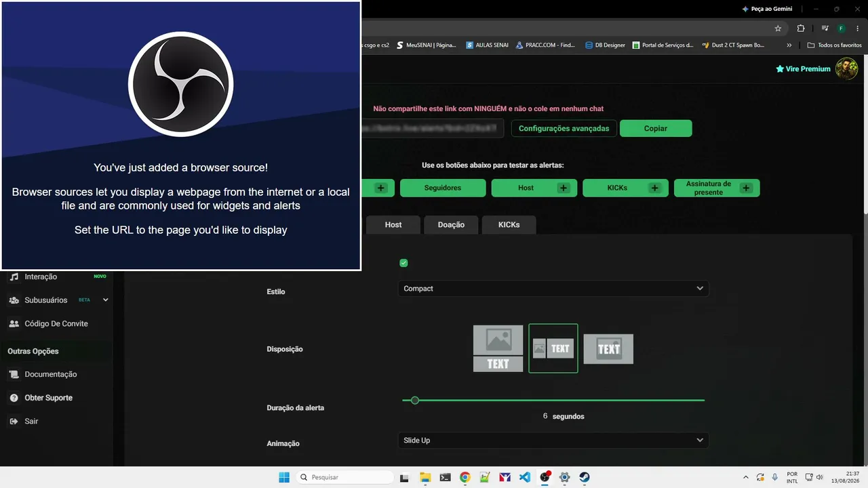Switch to the KICKs tab
This screenshot has height=488, width=868.
[x=509, y=225]
